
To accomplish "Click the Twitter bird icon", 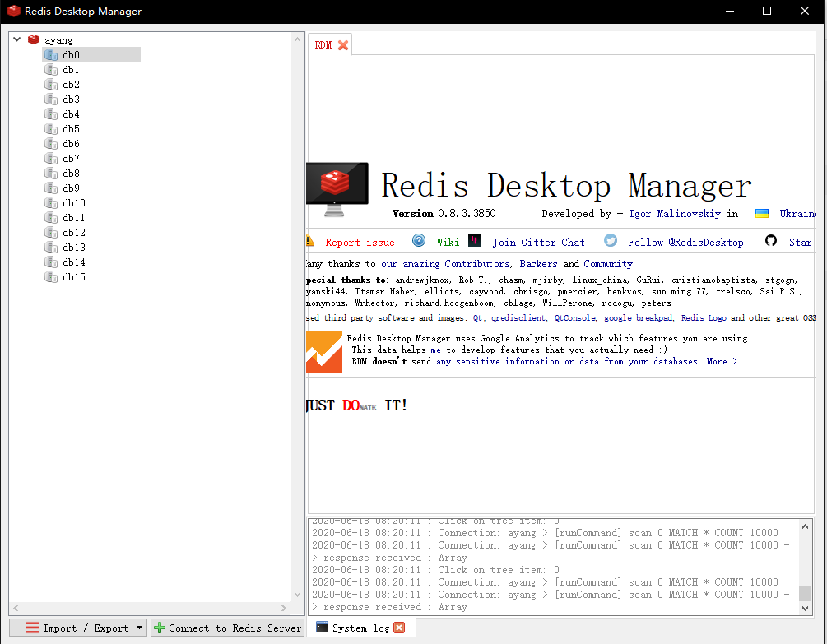I will [x=610, y=241].
